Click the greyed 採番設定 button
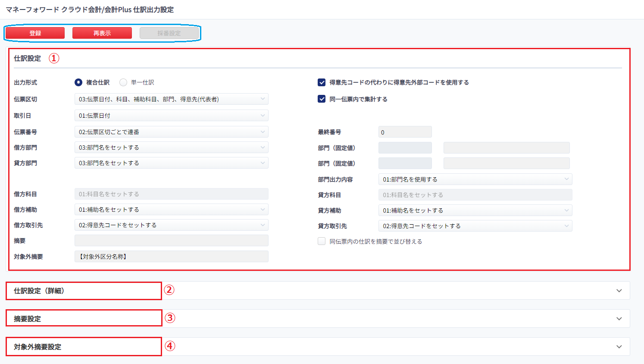 [169, 33]
